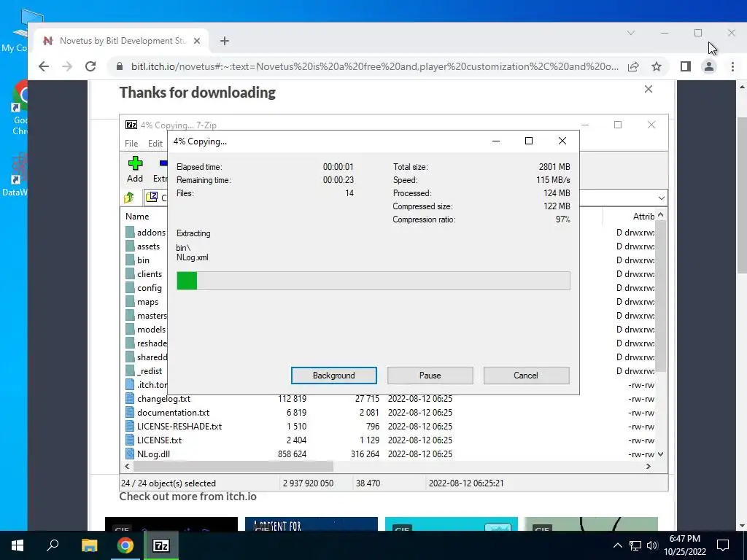
Task: Open the Chrome profile menu
Action: 709,66
